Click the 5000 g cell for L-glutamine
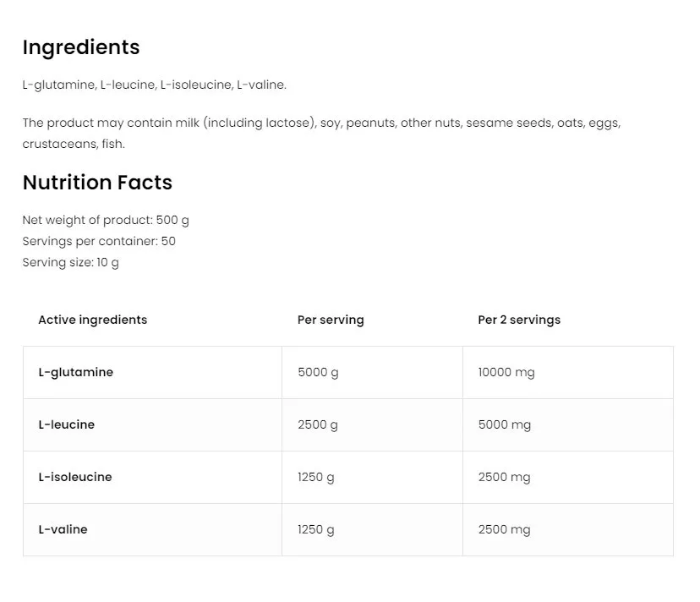700x602 pixels. coord(318,372)
